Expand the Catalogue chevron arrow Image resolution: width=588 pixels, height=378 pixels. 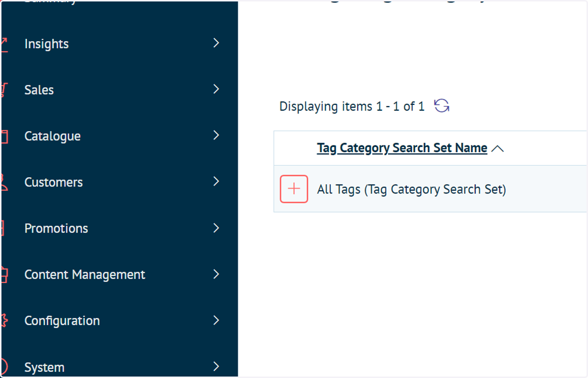tap(217, 135)
